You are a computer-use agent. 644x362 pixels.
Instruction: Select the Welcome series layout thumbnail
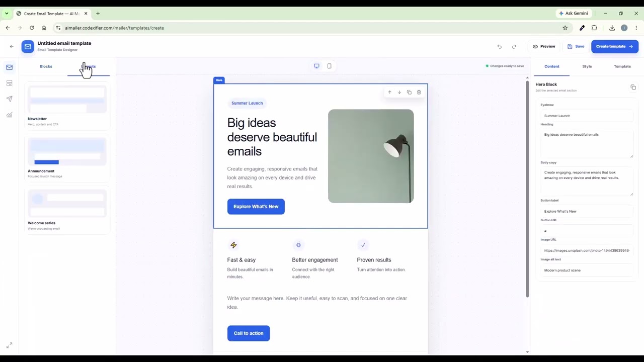67,203
